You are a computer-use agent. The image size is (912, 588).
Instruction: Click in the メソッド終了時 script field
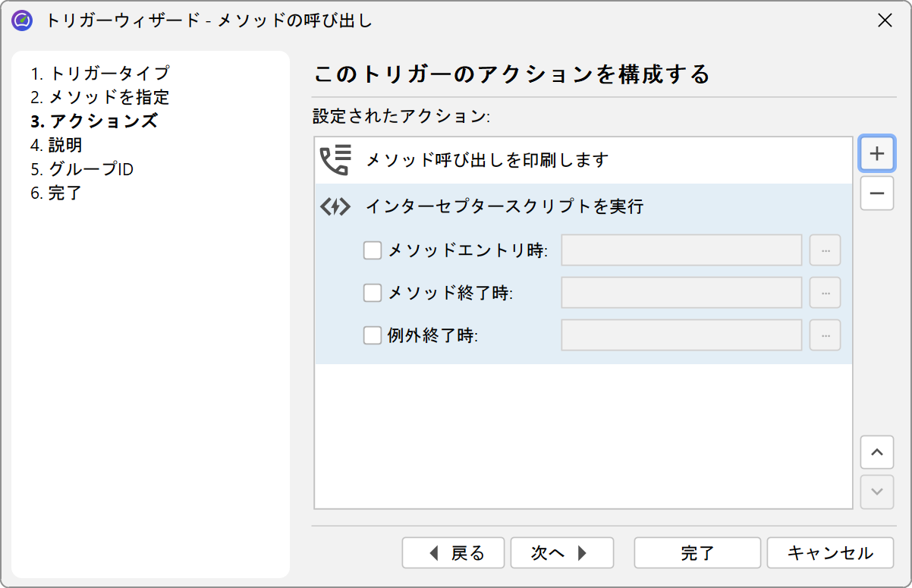pos(681,293)
